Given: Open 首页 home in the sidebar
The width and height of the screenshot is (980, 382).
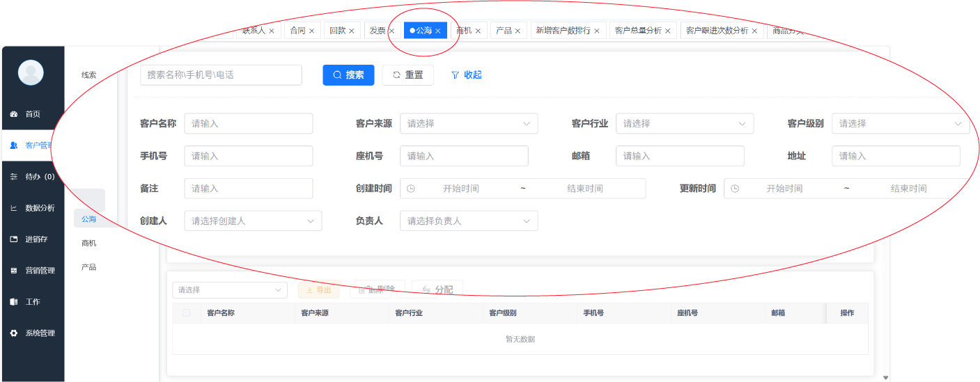Looking at the screenshot, I should 32,114.
